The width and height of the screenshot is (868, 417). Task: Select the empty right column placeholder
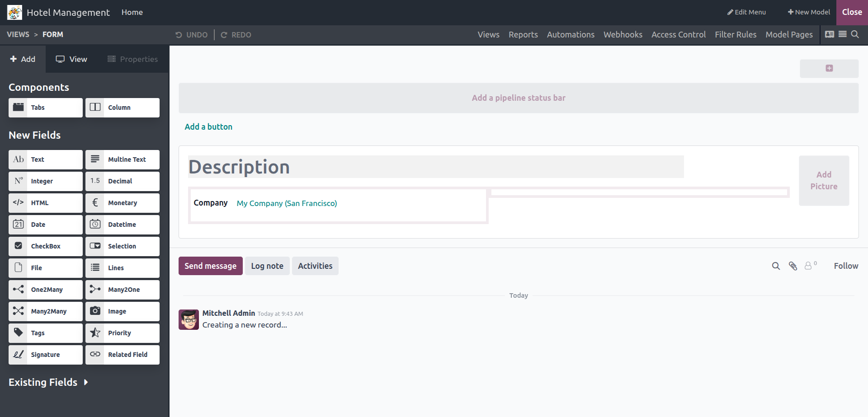tap(639, 192)
